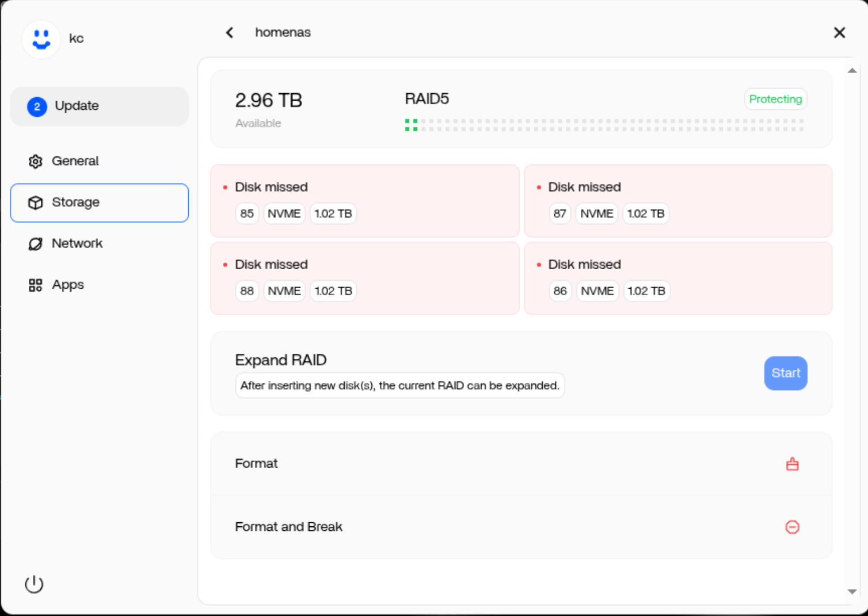The image size is (868, 616).
Task: Start the Expand RAID process
Action: coord(785,373)
